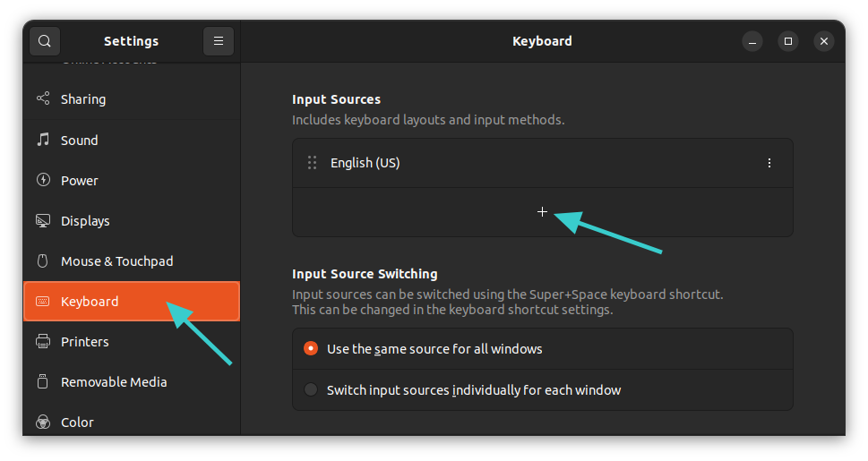Click the Mouse & Touchpad icon

(43, 261)
